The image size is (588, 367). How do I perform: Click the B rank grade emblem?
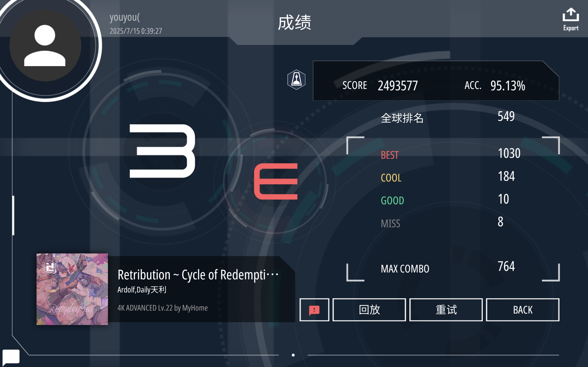click(x=162, y=151)
